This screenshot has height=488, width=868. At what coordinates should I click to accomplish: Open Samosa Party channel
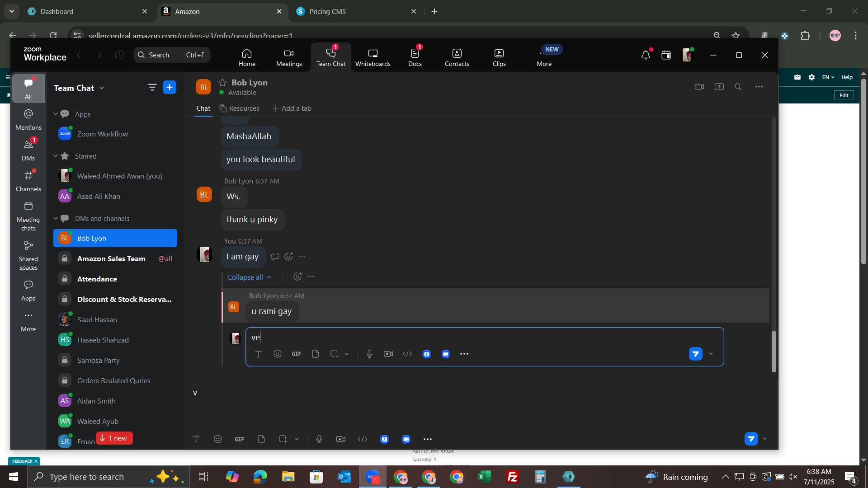click(x=115, y=360)
